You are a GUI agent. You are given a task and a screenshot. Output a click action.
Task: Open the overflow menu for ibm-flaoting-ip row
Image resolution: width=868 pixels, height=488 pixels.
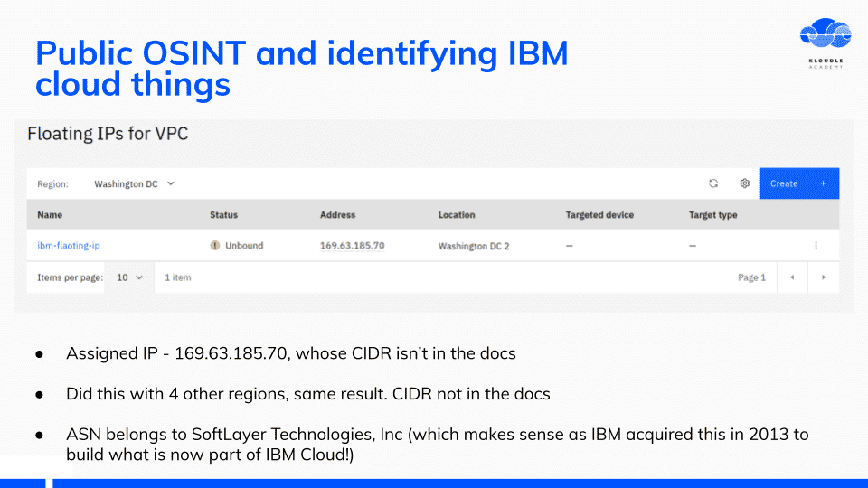(x=816, y=246)
